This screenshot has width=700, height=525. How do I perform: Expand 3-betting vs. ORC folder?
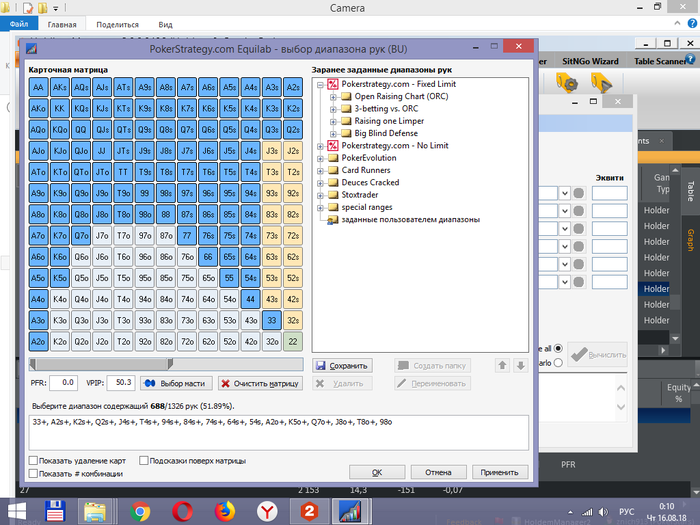[333, 109]
